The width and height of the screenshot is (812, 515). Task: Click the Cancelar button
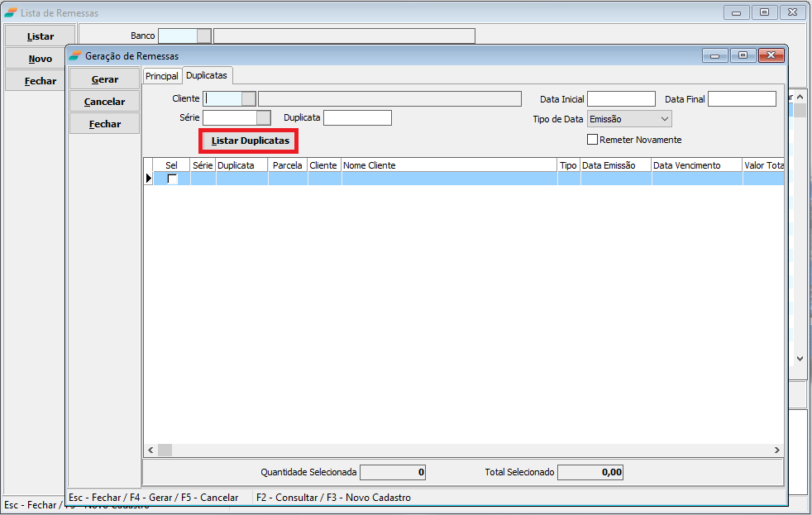105,102
